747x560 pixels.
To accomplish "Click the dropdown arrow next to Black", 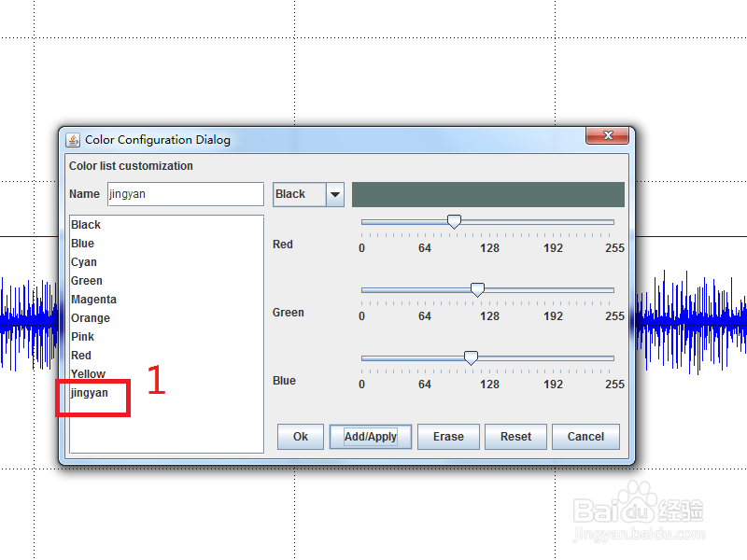I will click(335, 194).
